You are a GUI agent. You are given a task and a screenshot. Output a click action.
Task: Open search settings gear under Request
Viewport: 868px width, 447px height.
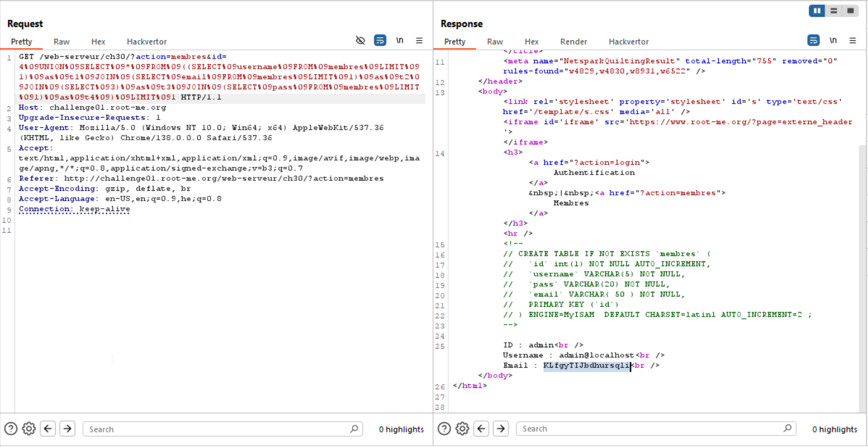coord(28,428)
